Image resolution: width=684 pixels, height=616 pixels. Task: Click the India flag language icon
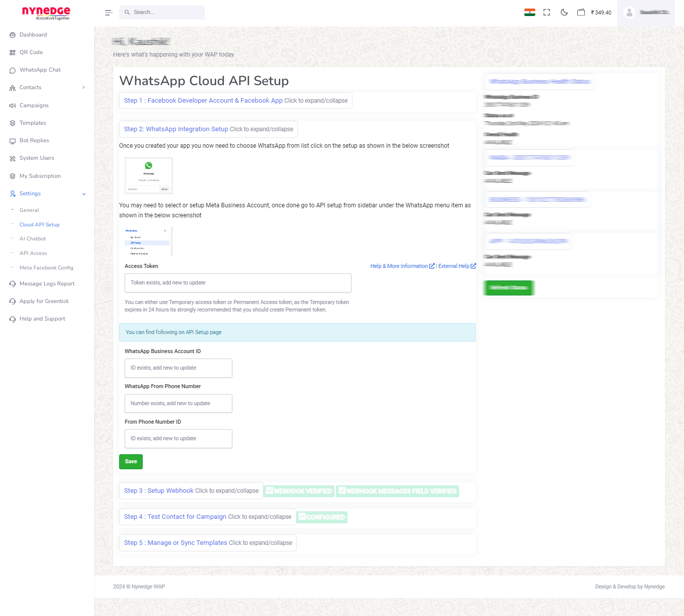[x=530, y=13]
